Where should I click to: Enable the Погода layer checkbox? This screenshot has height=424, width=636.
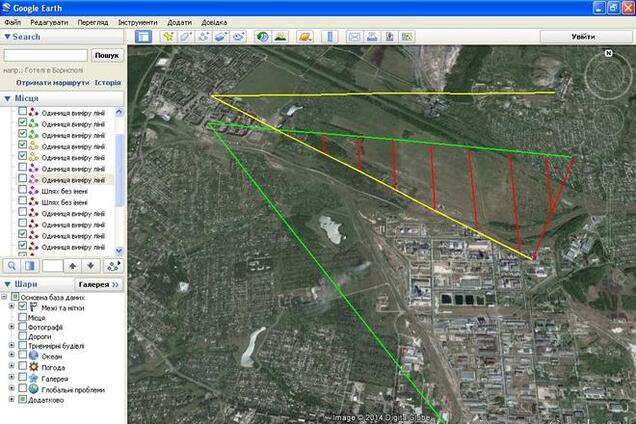[x=22, y=367]
